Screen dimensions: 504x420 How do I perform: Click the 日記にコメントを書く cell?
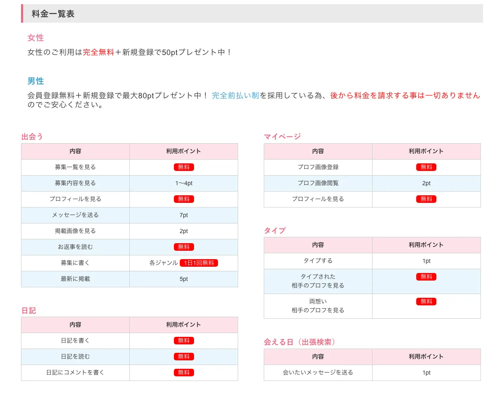pos(75,373)
